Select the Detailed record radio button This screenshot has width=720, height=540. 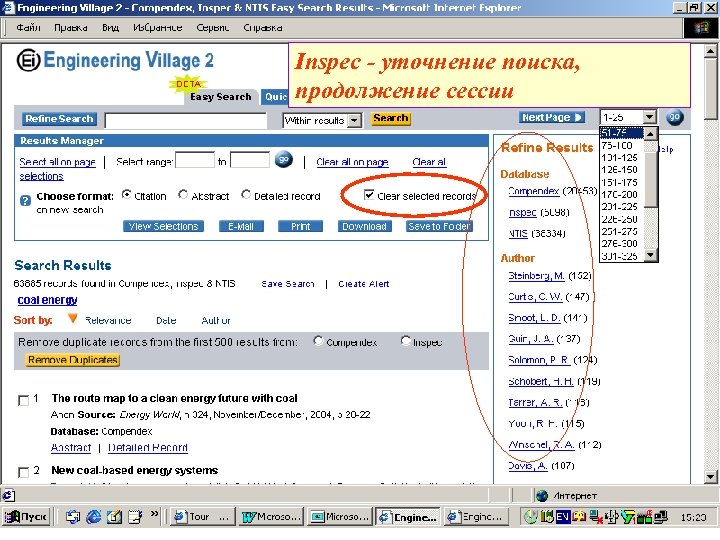point(246,195)
